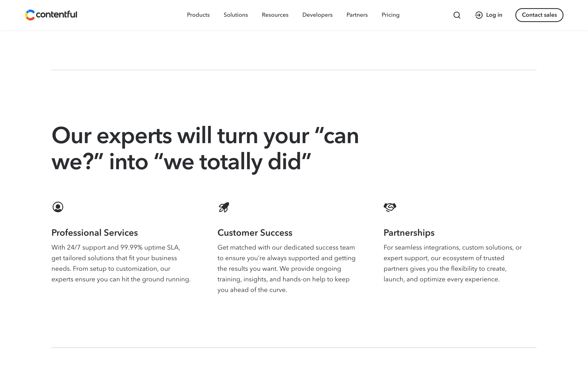Click the Contentful logo icon

[x=30, y=15]
